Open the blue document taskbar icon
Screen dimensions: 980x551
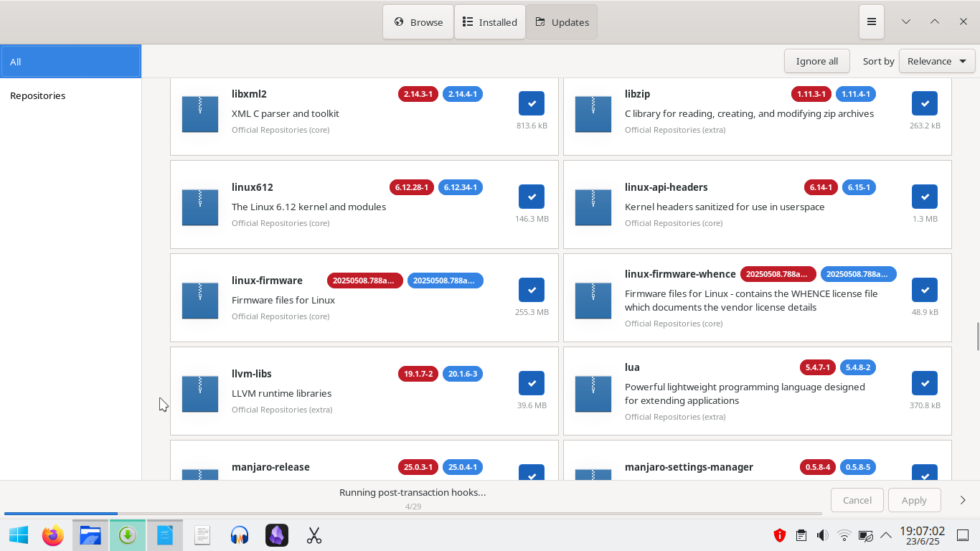[165, 535]
